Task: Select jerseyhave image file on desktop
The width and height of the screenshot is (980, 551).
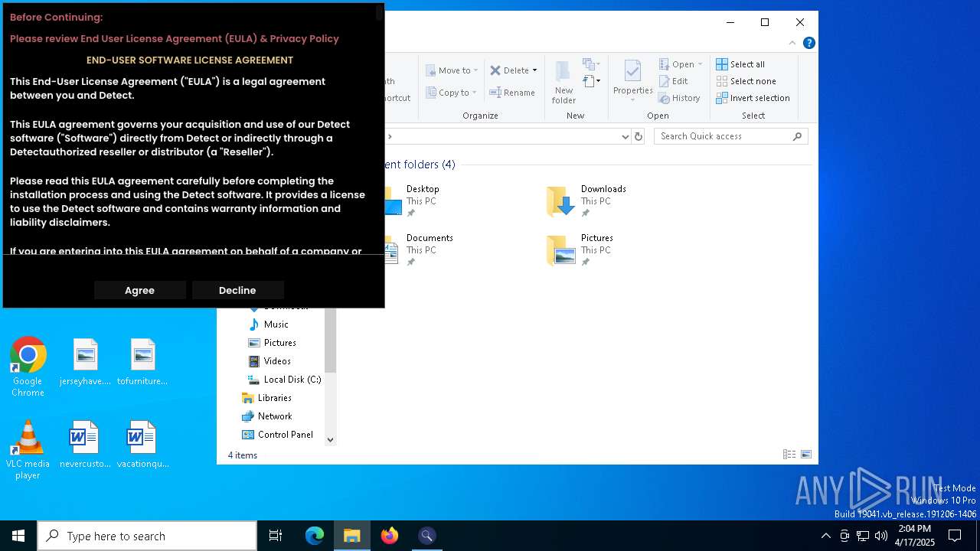Action: click(85, 363)
